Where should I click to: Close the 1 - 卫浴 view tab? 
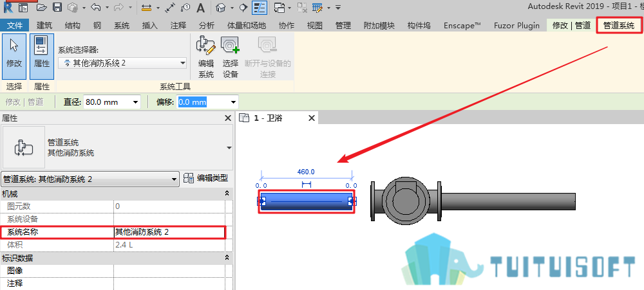311,118
